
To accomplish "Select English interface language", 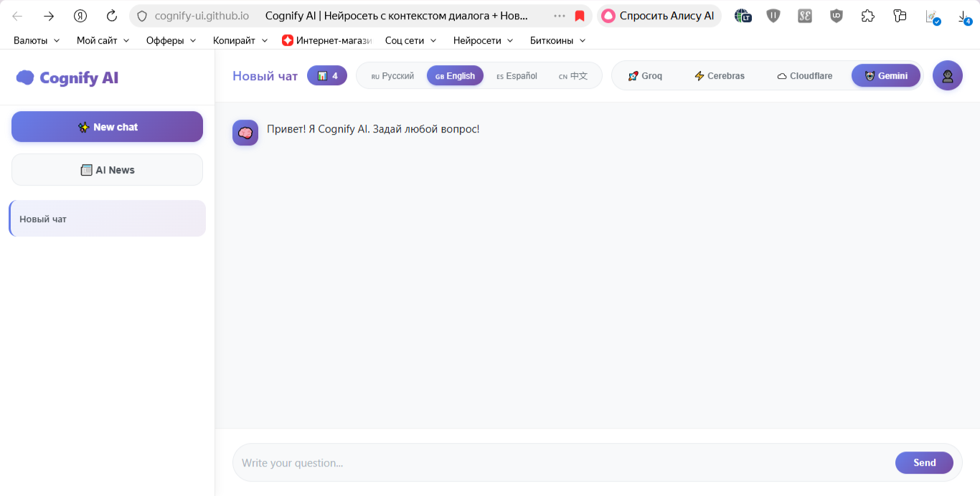I will coord(455,76).
